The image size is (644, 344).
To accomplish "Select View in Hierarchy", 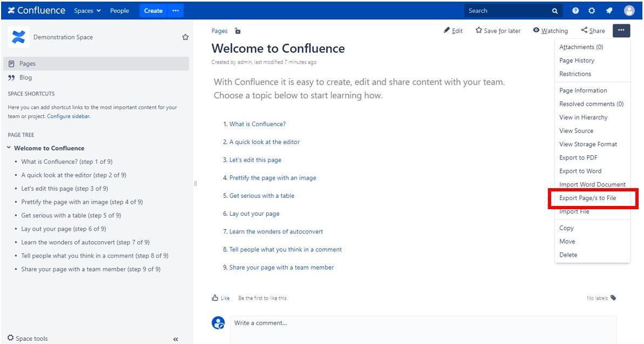I will 592,117.
